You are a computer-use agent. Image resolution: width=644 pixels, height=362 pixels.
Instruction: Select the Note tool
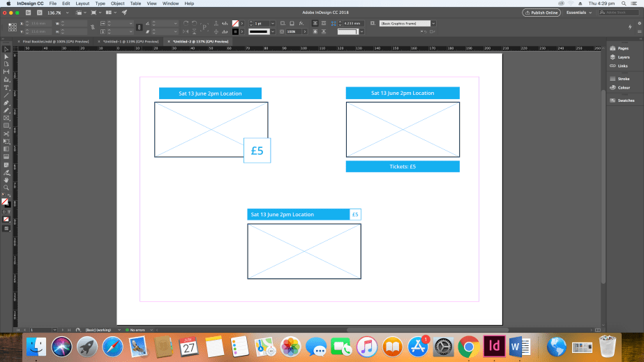point(6,165)
